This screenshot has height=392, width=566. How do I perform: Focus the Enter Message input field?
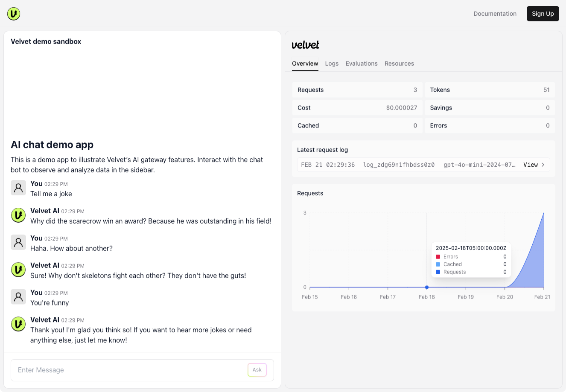pyautogui.click(x=130, y=370)
